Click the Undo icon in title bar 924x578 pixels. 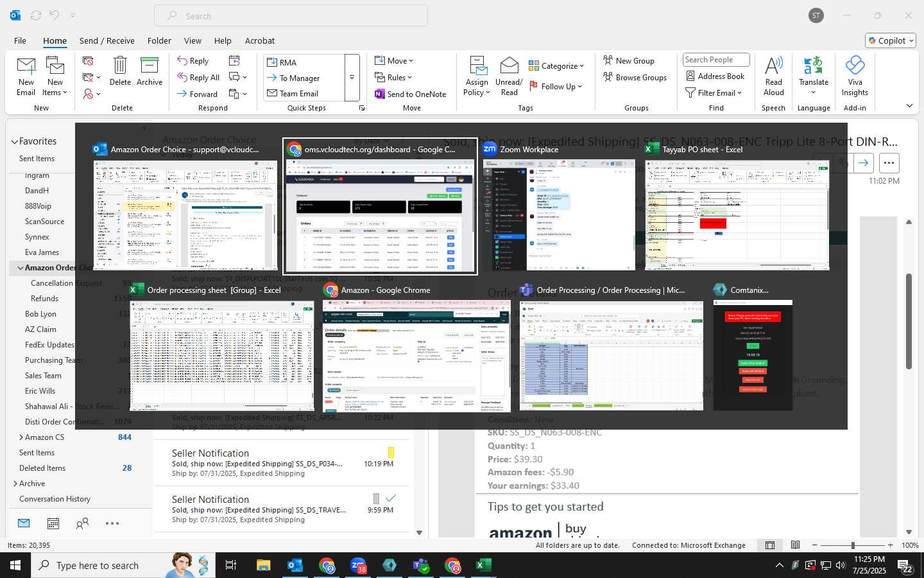(55, 15)
